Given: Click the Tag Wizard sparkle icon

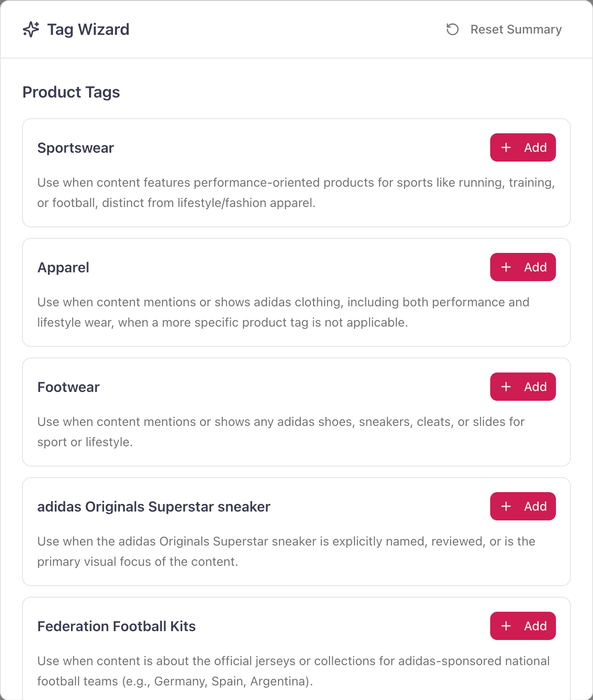Looking at the screenshot, I should (31, 30).
